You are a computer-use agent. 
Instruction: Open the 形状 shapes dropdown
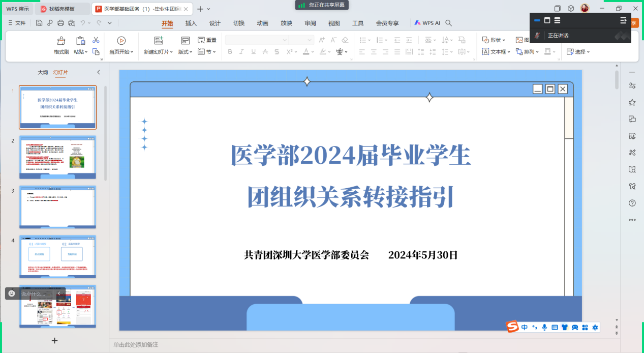[493, 40]
